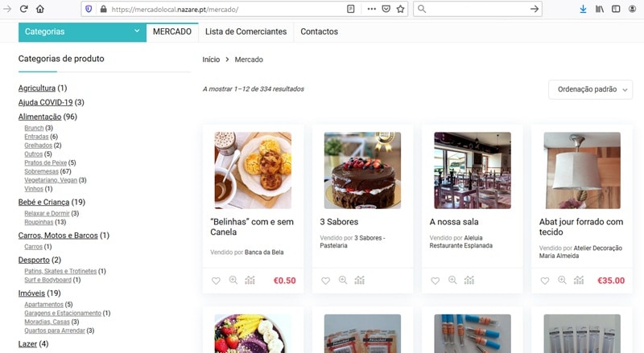
Task: Open Ajuda COVID-19 category
Action: (x=45, y=102)
